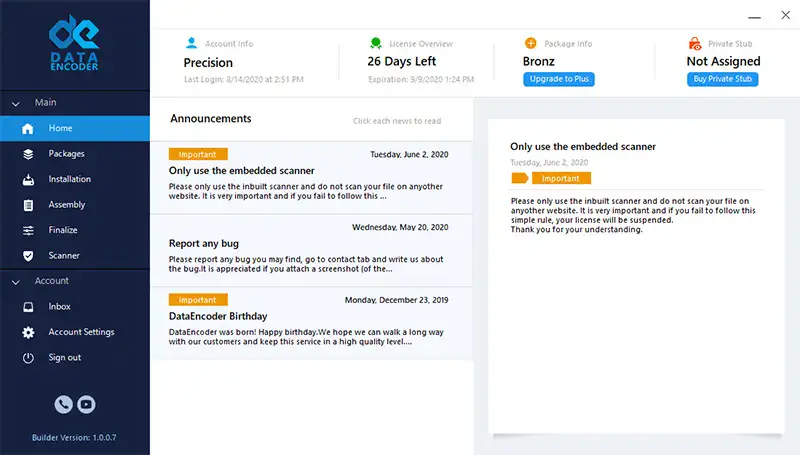Click the Important label in the detail panel

561,178
